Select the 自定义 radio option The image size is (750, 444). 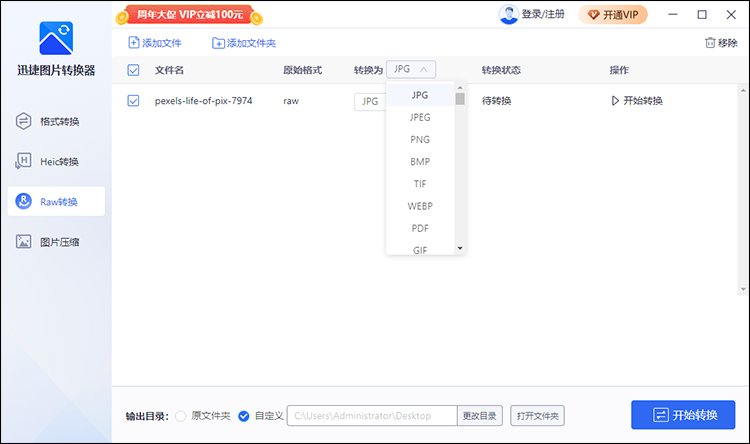[x=243, y=416]
